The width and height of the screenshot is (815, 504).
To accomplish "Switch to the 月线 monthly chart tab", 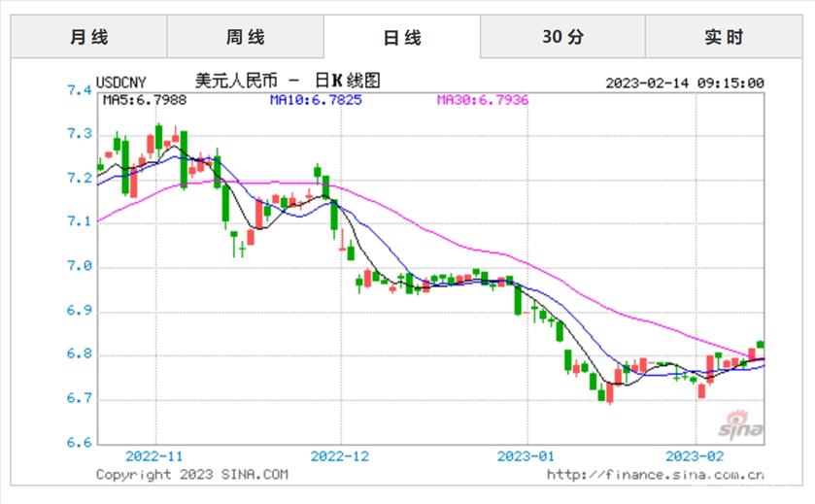I will coord(88,37).
